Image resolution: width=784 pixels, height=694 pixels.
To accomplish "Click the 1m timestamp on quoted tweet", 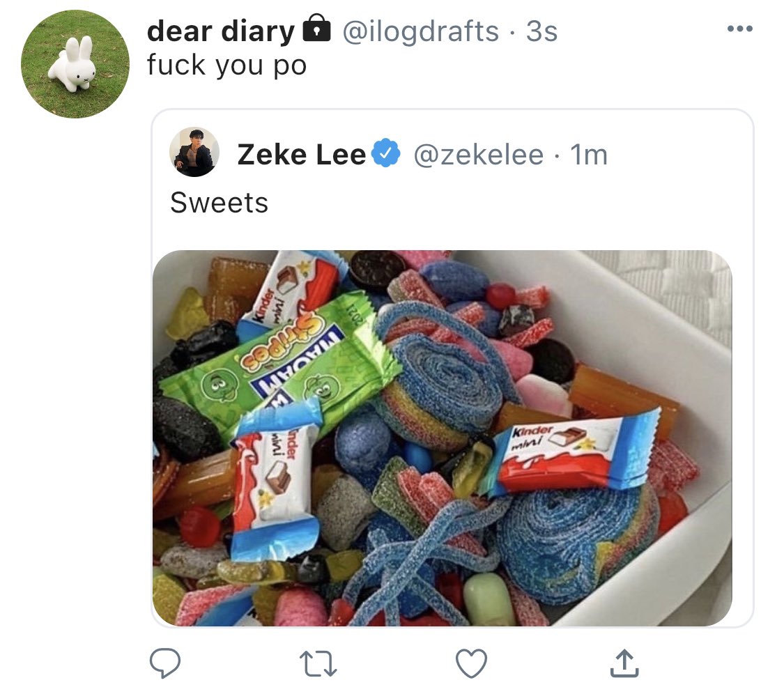I will [589, 155].
